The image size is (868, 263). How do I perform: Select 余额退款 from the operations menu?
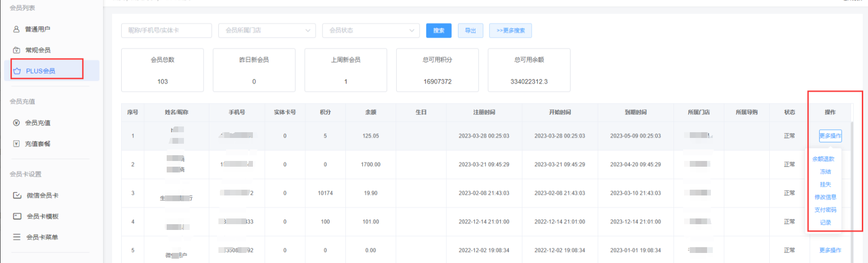pyautogui.click(x=823, y=159)
